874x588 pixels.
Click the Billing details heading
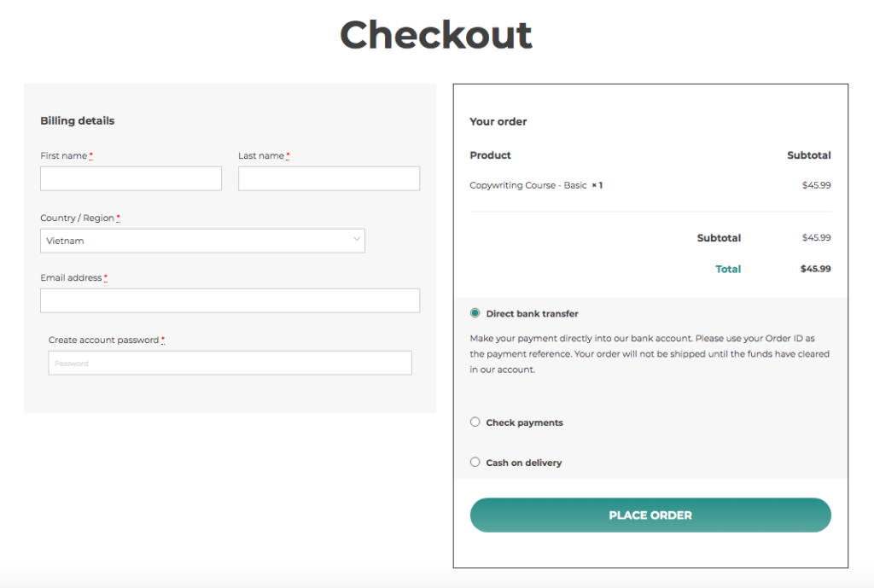78,120
